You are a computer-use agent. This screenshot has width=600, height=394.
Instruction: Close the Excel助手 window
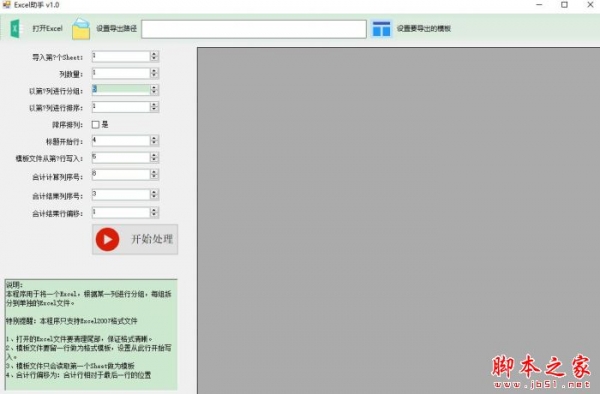(x=590, y=5)
